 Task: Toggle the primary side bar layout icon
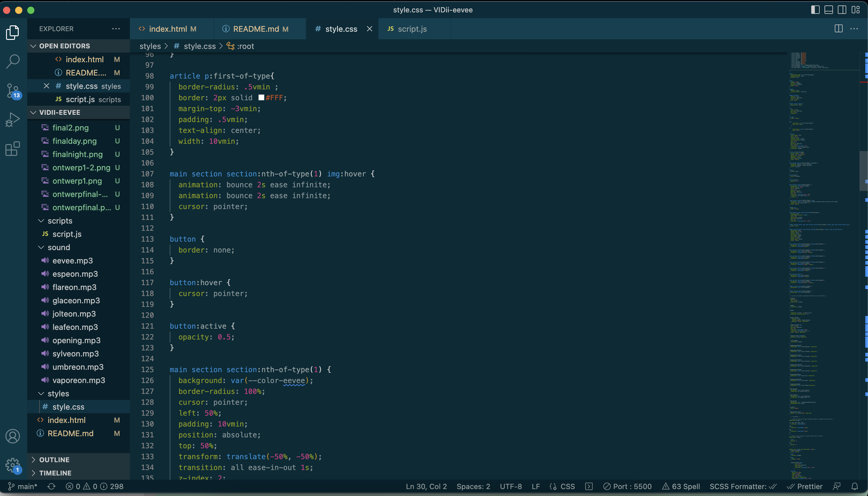pyautogui.click(x=815, y=10)
